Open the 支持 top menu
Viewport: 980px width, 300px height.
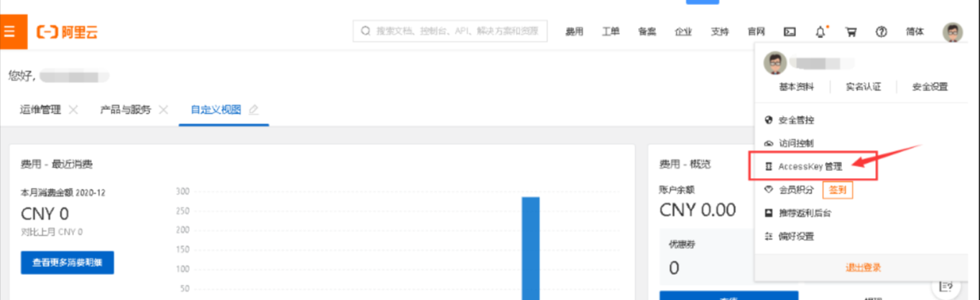pyautogui.click(x=719, y=32)
